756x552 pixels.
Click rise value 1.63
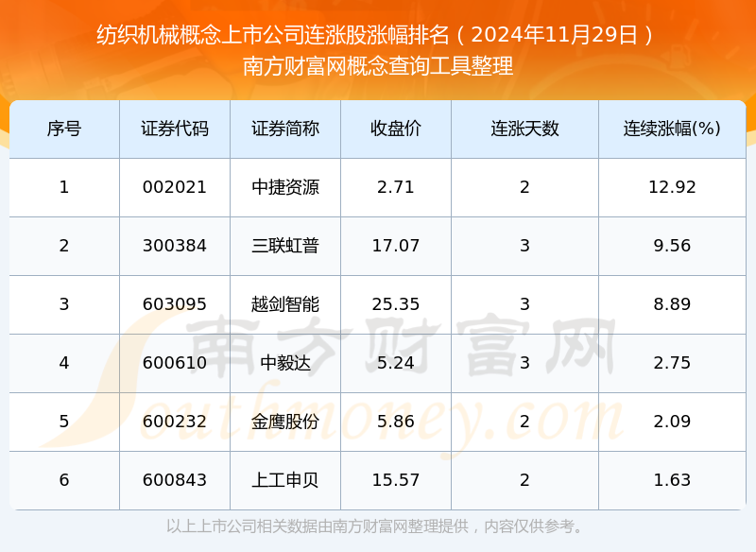[x=672, y=480]
